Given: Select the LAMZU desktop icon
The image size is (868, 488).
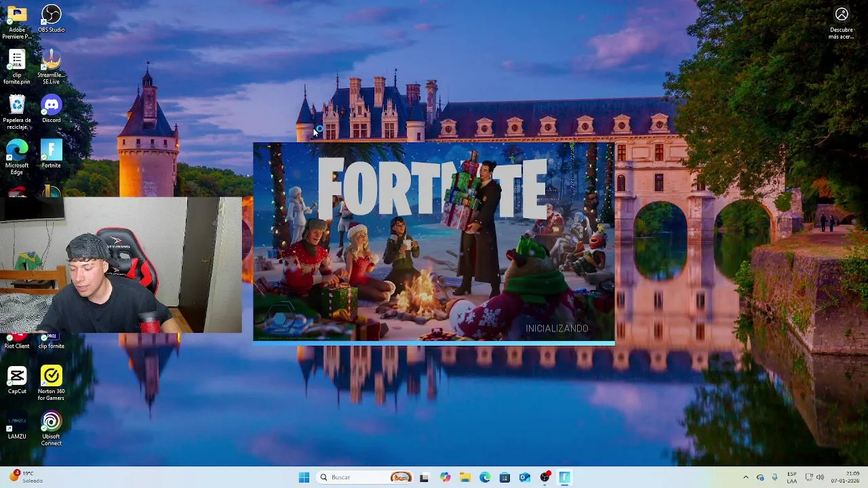Looking at the screenshot, I should point(17,426).
